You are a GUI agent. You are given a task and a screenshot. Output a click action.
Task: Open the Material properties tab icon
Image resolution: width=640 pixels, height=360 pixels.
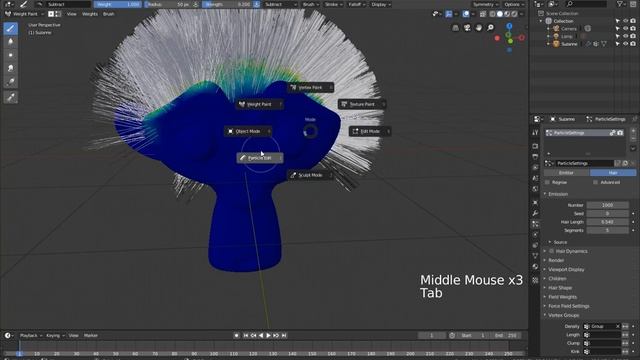coord(536,266)
